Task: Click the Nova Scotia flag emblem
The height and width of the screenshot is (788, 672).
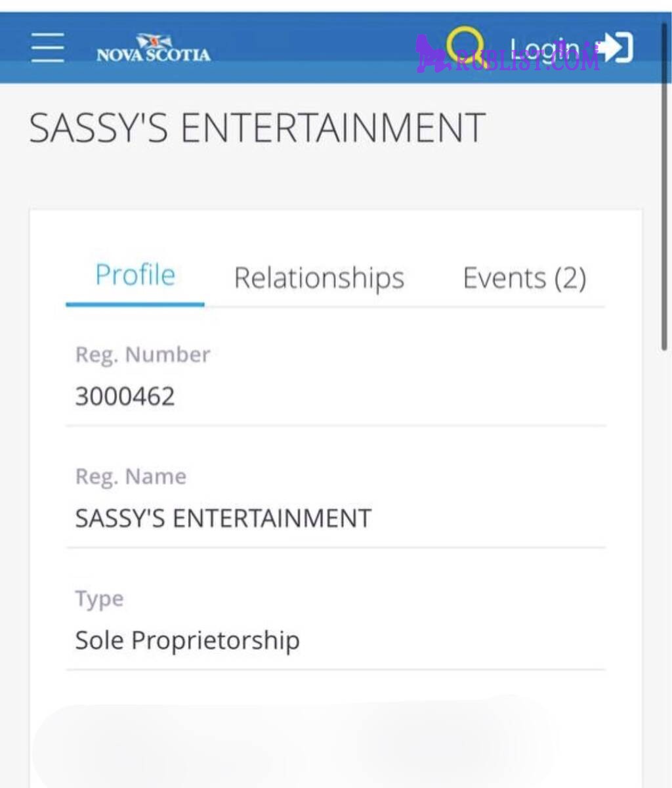Action: 154,41
